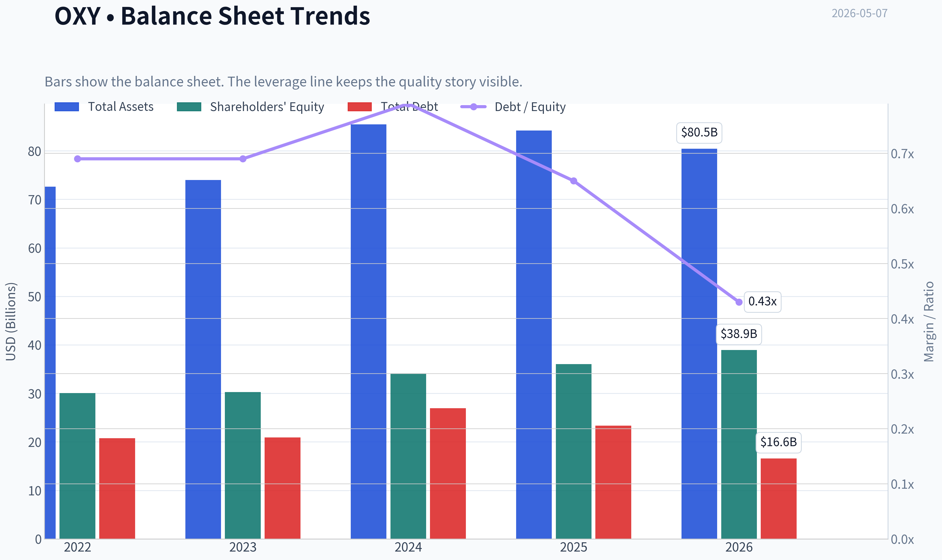Select the 2026 Total Debt red bar
Screen dimensions: 942x560
[778, 498]
